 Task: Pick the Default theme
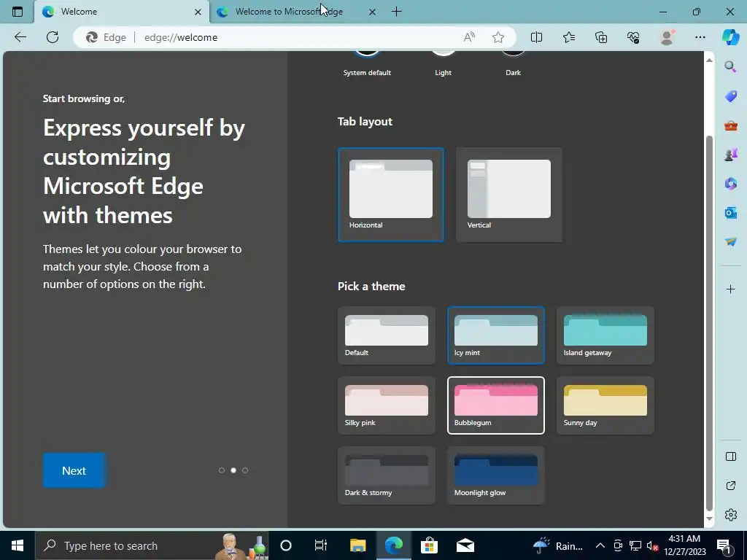(x=387, y=335)
